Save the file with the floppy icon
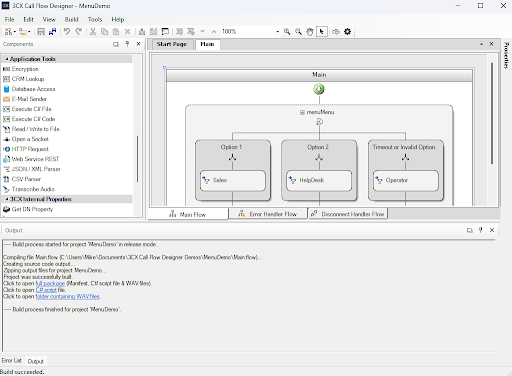Viewport: 512px width, 376px height. pos(41,32)
